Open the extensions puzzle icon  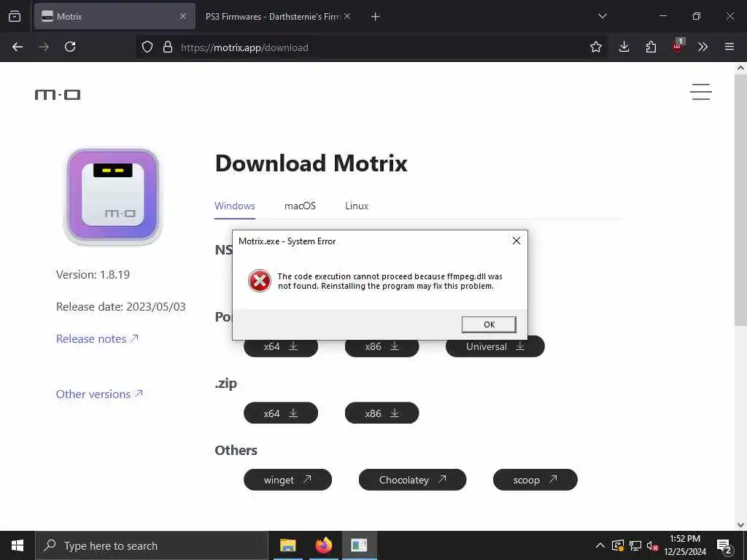point(651,47)
